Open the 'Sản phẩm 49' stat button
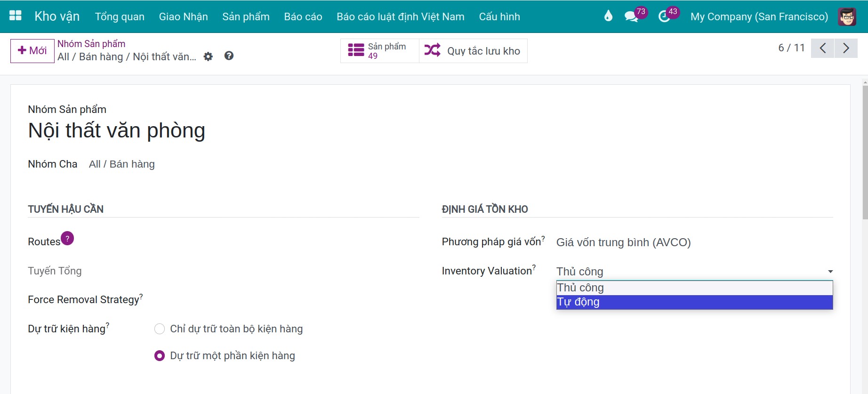 (380, 51)
